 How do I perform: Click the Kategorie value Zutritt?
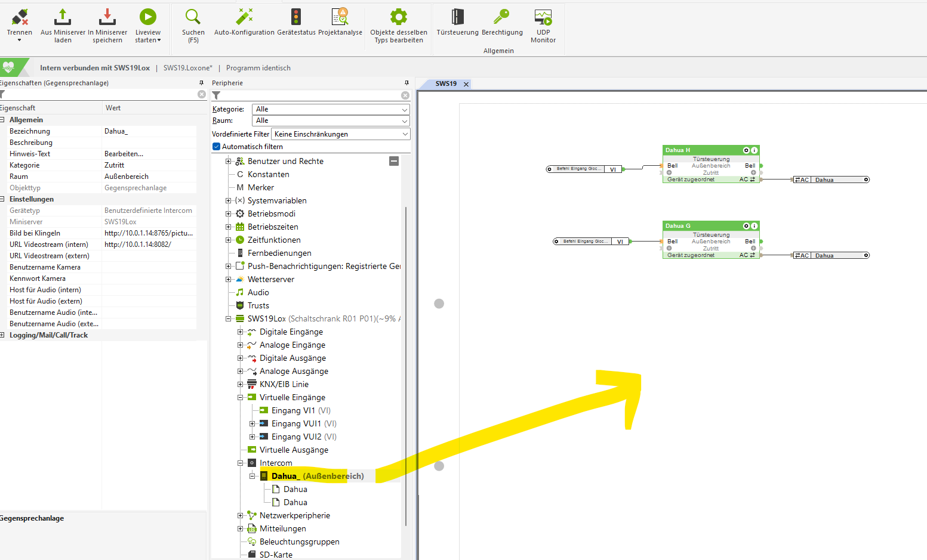click(149, 165)
